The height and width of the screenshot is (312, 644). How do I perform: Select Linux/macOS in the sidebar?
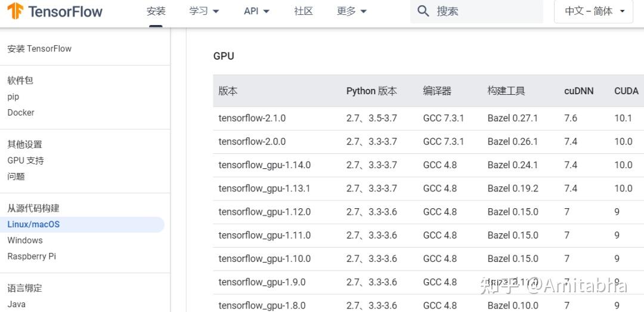click(82, 224)
